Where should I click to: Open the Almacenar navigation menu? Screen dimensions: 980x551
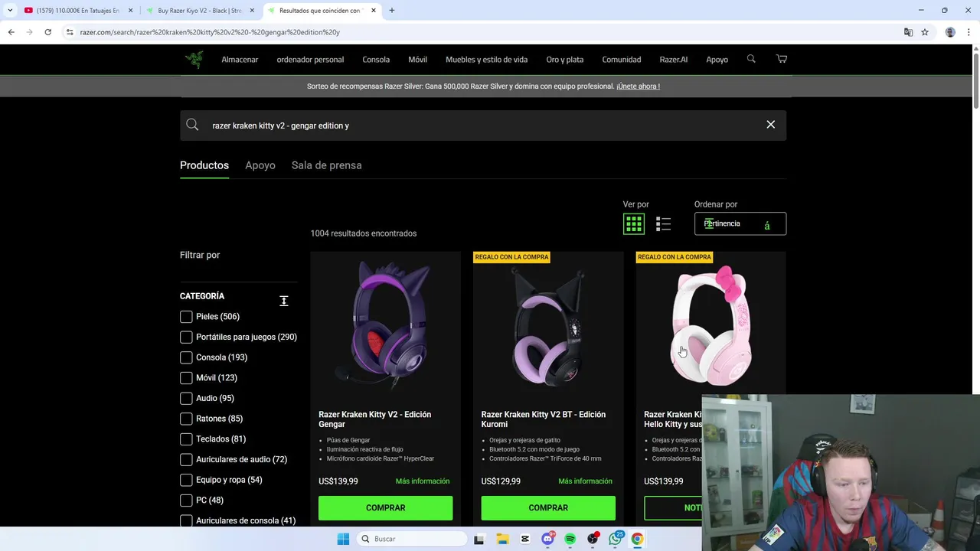click(x=240, y=60)
